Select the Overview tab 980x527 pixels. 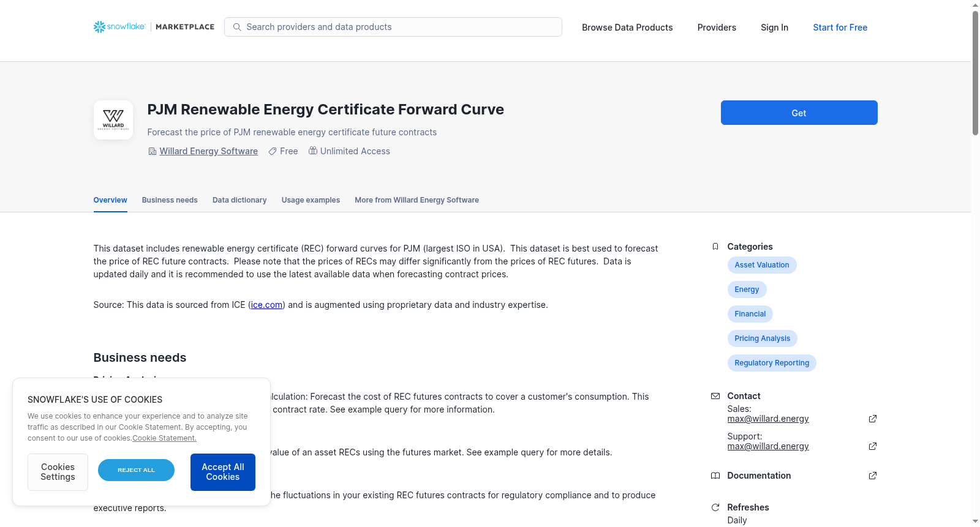click(x=110, y=200)
